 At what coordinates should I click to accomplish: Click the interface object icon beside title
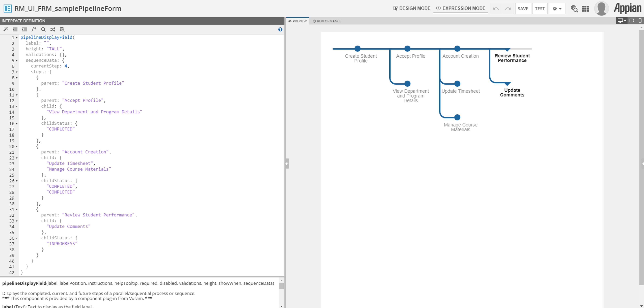tap(8, 9)
